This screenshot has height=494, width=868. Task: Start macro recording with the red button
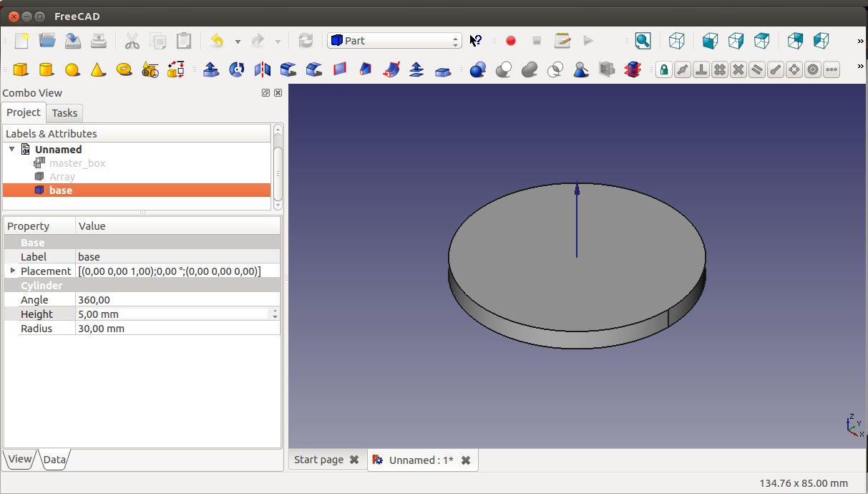(510, 41)
